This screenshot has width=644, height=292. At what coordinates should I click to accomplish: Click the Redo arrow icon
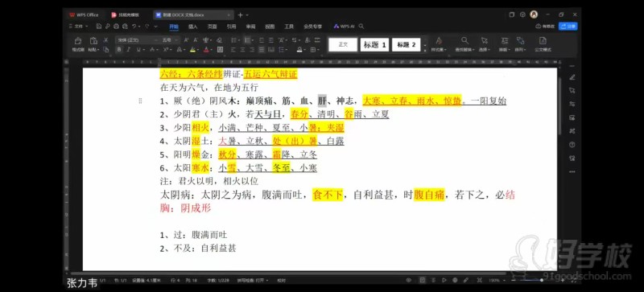click(x=147, y=27)
